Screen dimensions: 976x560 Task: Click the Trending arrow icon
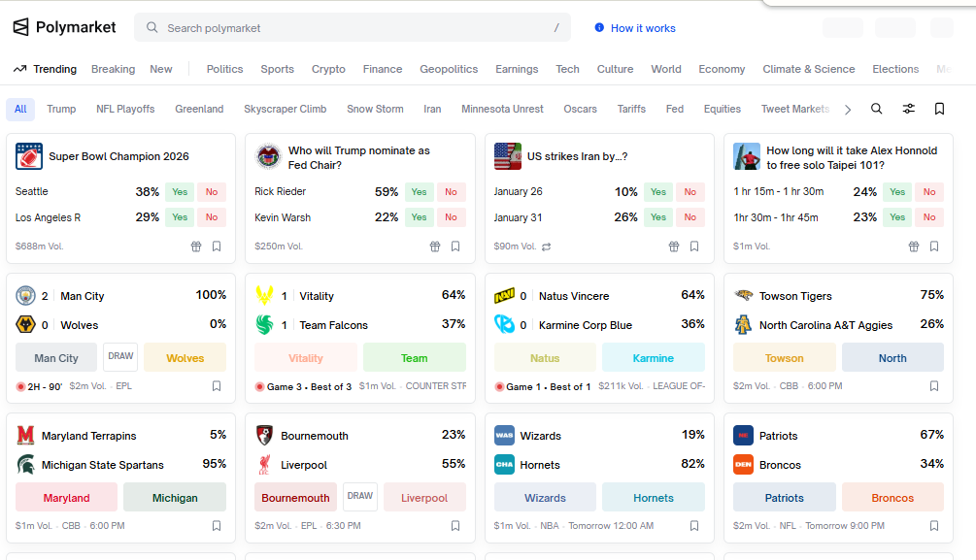(20, 69)
